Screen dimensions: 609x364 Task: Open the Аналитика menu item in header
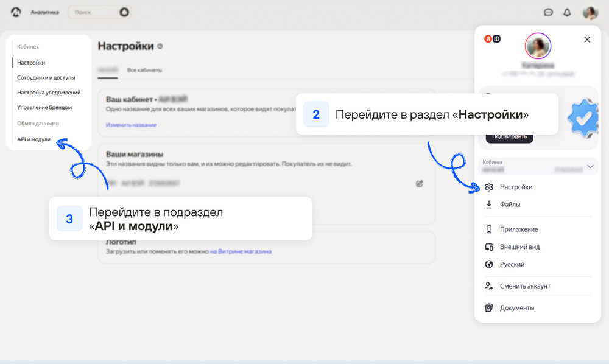[44, 12]
